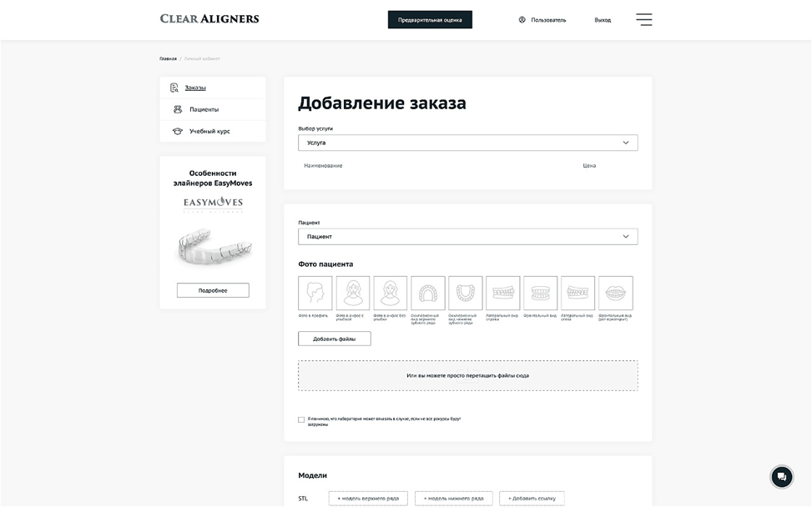Expand patient list via chevron arrow

[x=626, y=237]
